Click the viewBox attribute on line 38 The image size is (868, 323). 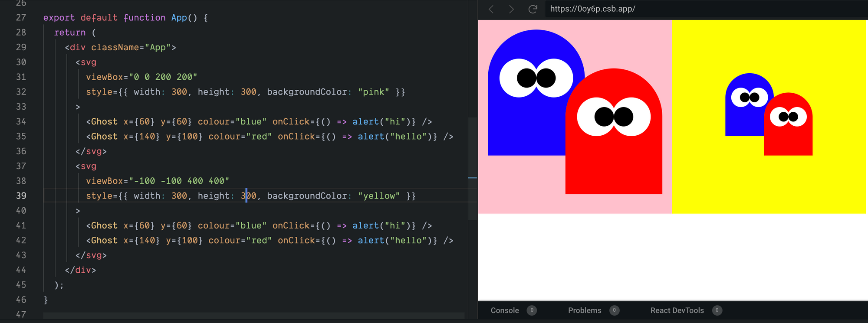104,181
